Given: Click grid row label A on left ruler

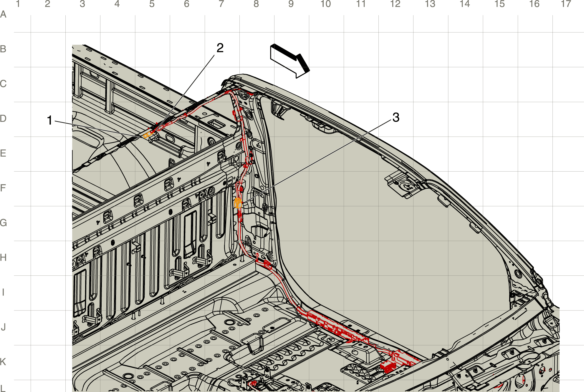Looking at the screenshot, I should (3, 14).
